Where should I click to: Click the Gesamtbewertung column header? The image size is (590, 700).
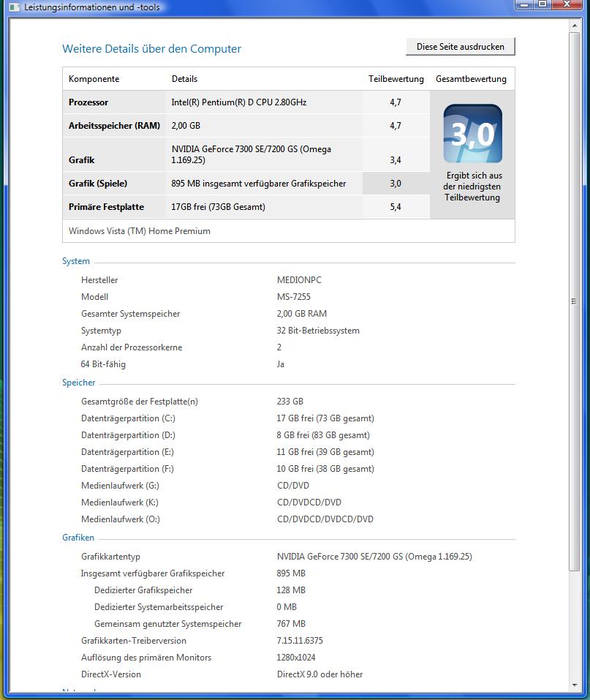click(x=471, y=79)
